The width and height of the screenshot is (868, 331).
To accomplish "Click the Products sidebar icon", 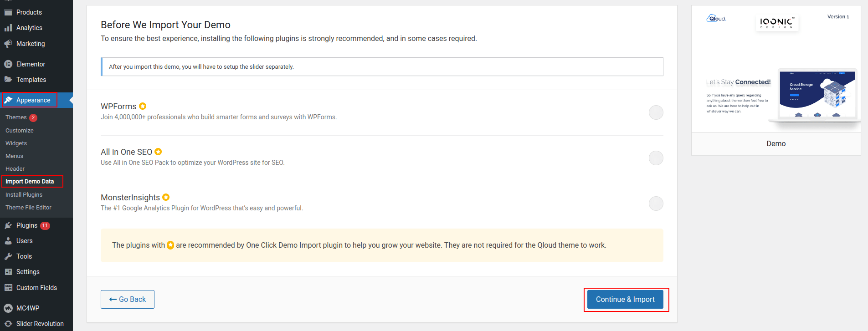I will tap(8, 12).
